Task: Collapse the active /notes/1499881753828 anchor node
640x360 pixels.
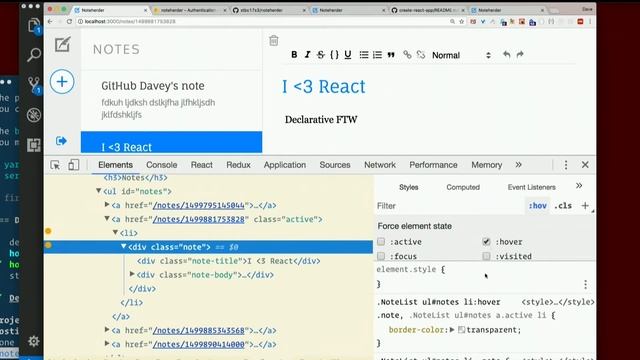Action: (107, 218)
